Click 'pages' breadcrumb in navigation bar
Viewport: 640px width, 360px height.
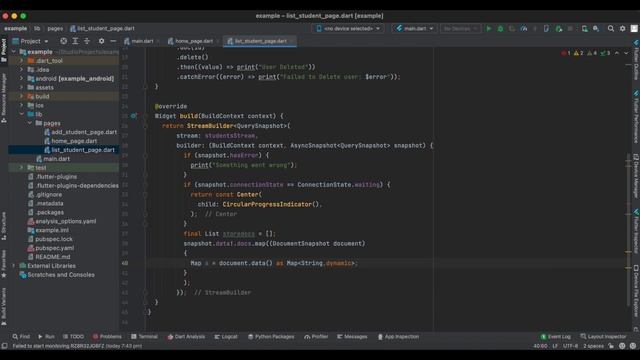55,29
